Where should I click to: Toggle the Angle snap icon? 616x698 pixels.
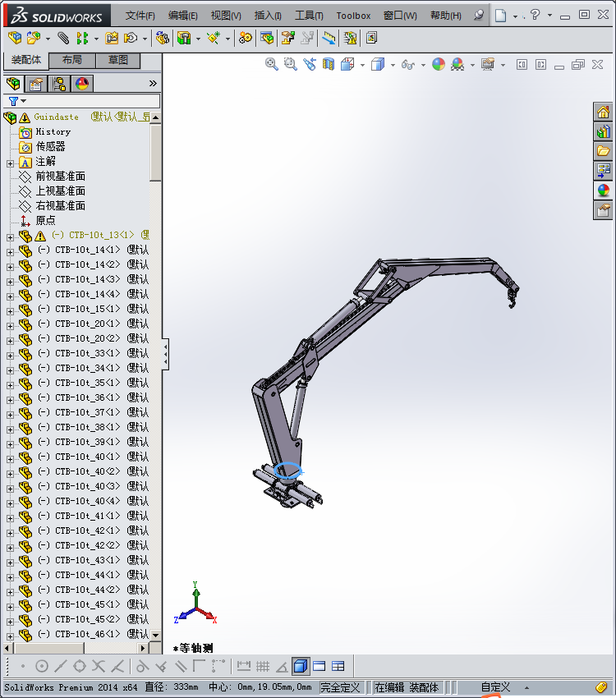[282, 667]
